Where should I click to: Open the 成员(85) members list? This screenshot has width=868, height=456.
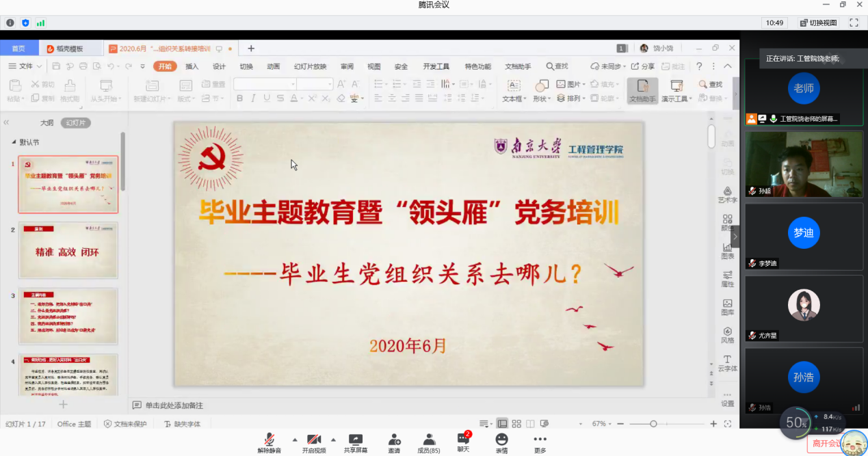pos(429,440)
